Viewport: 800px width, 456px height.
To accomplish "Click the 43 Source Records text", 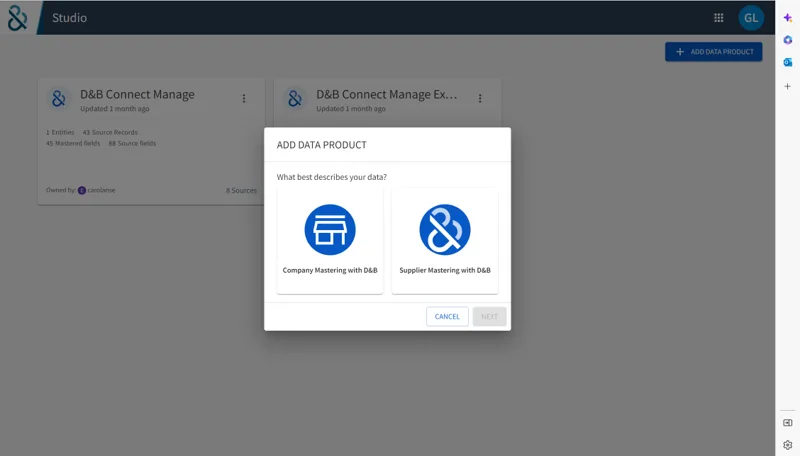I will [110, 132].
